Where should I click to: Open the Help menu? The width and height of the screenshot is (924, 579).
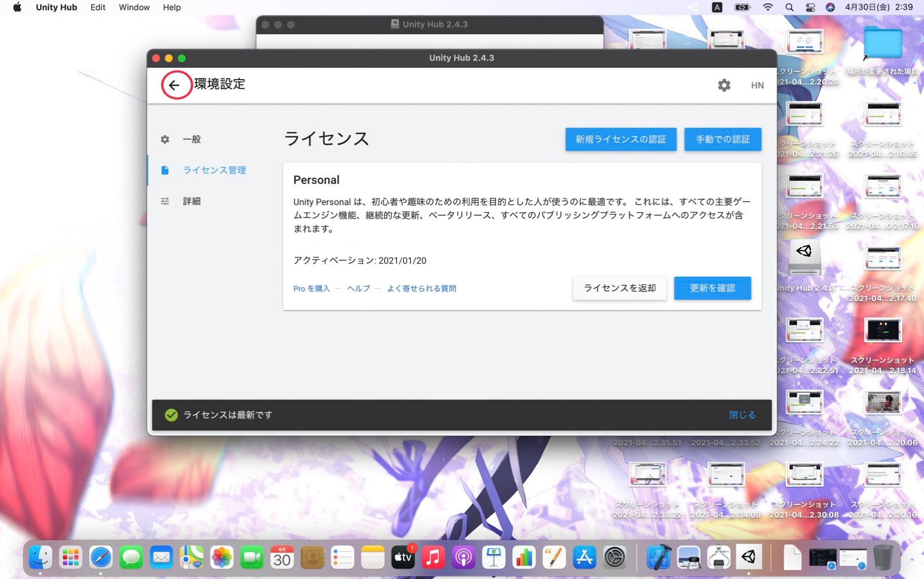172,7
